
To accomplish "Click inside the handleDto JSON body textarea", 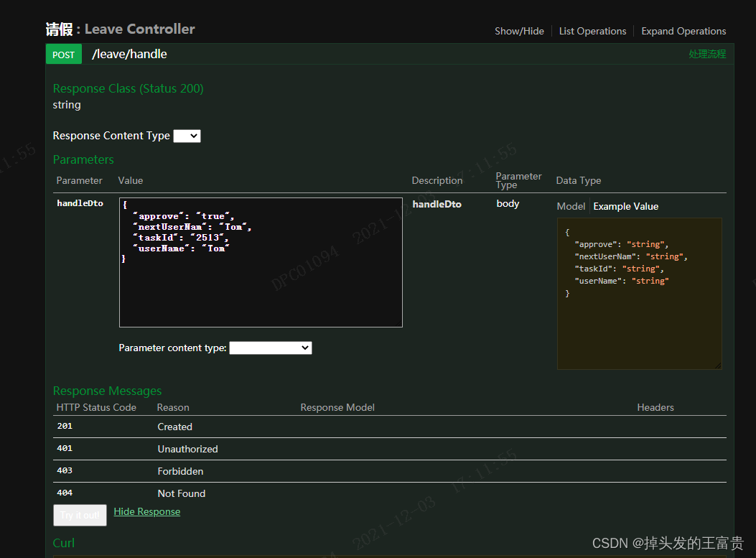I will tap(261, 262).
